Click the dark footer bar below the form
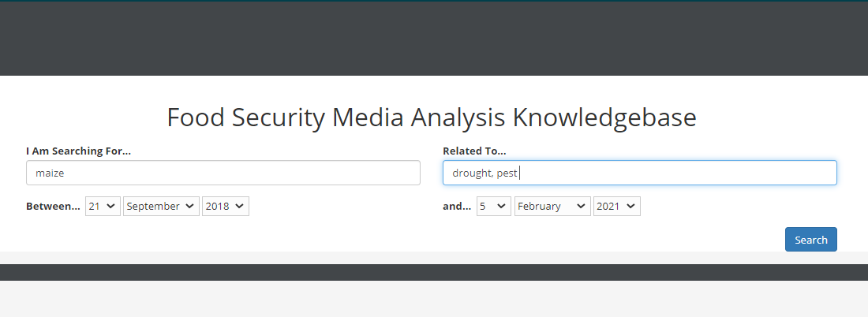Viewport: 868px width, 317px height. pyautogui.click(x=434, y=272)
